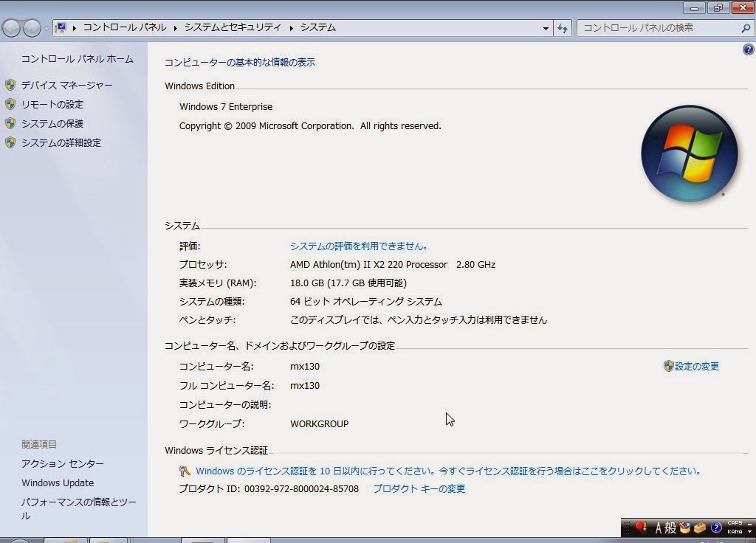Click shield icon beside システムの詳細設定
The image size is (756, 543).
coord(10,142)
